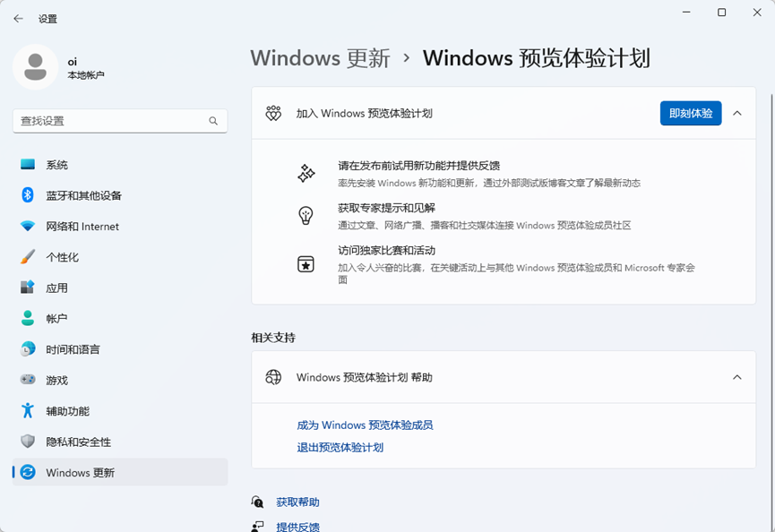Open 辅助功能 settings
The height and width of the screenshot is (532, 775).
[120, 410]
